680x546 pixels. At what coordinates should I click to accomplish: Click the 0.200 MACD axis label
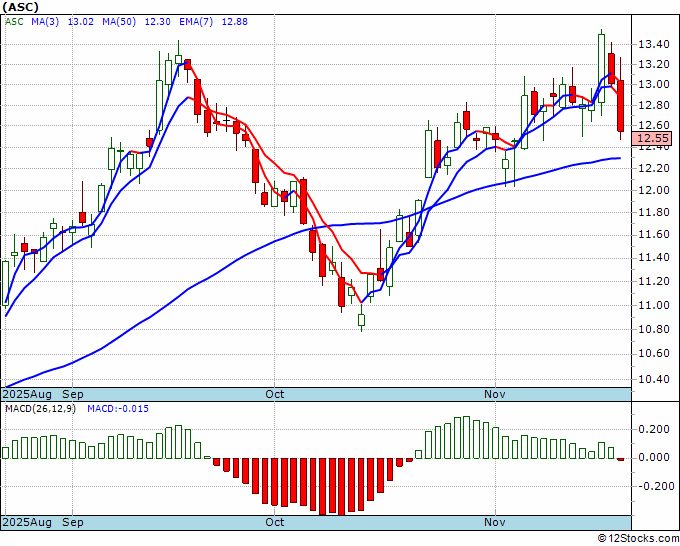click(654, 429)
